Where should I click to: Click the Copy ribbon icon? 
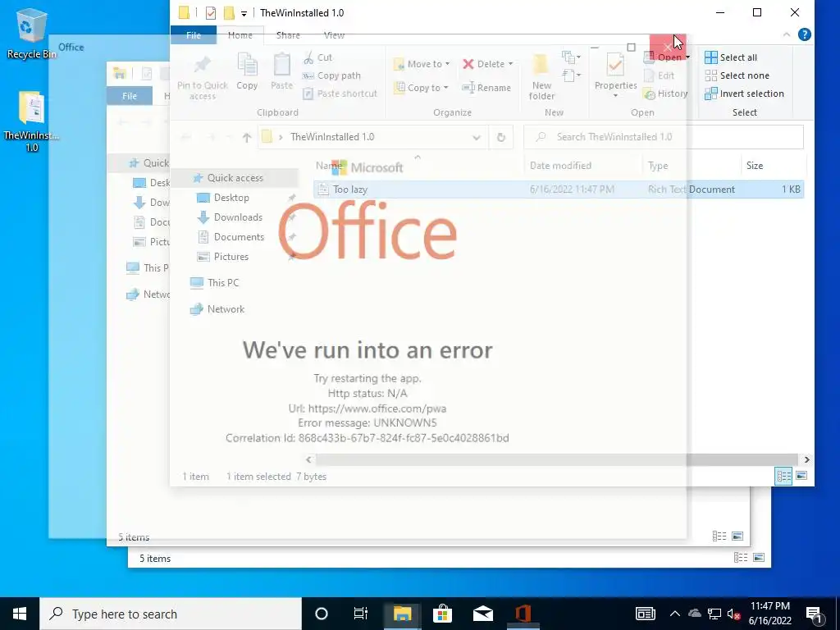tap(247, 71)
